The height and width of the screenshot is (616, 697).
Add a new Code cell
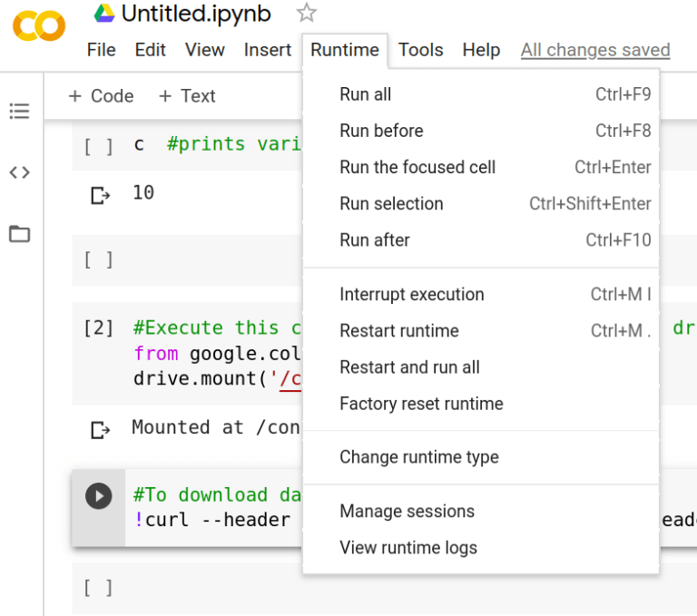pos(101,96)
